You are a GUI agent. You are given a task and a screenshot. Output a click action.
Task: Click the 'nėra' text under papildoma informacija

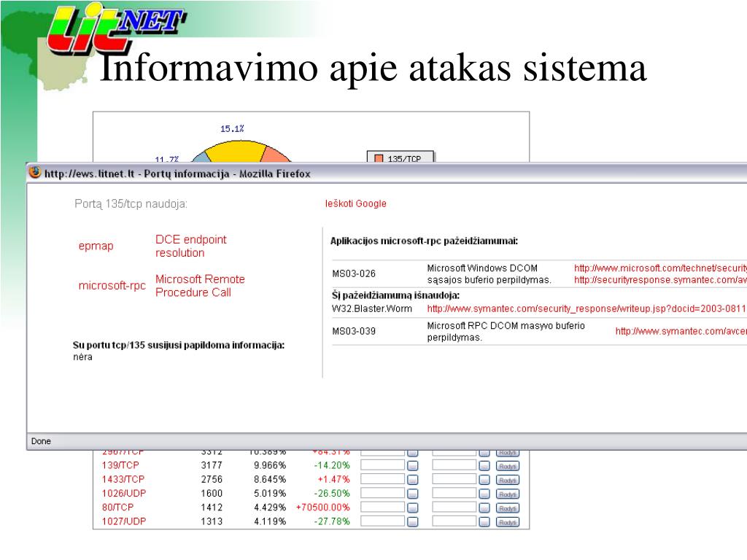click(x=82, y=357)
